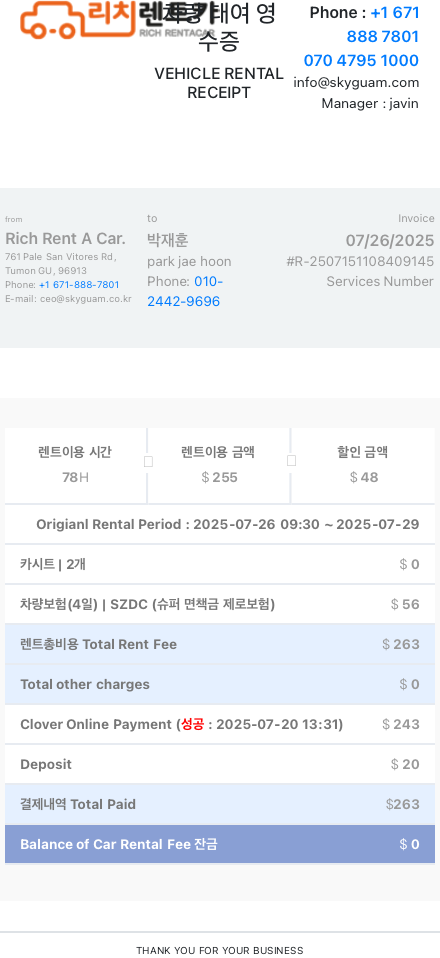The width and height of the screenshot is (440, 958).
Task: Select the 할인 금액 $48 cell
Action: coord(363,466)
